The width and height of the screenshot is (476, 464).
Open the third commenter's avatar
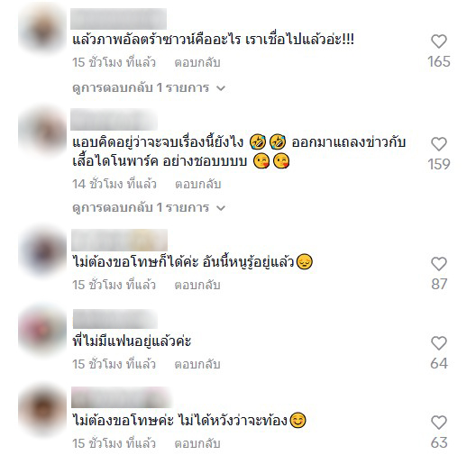[x=42, y=252]
